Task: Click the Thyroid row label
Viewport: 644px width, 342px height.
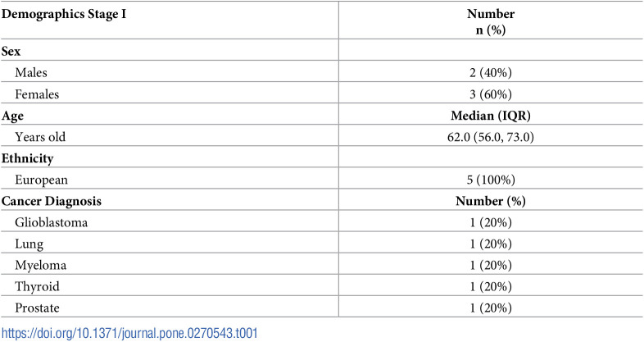Action: (38, 287)
